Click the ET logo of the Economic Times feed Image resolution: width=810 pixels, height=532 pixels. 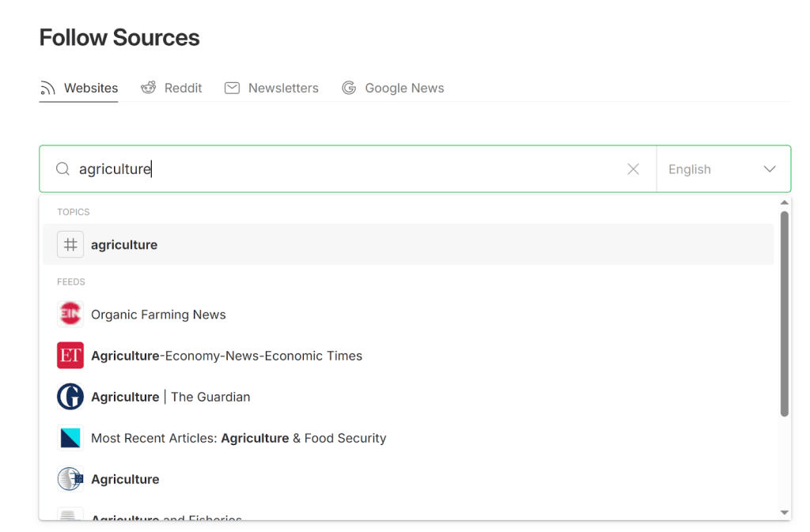click(x=70, y=355)
